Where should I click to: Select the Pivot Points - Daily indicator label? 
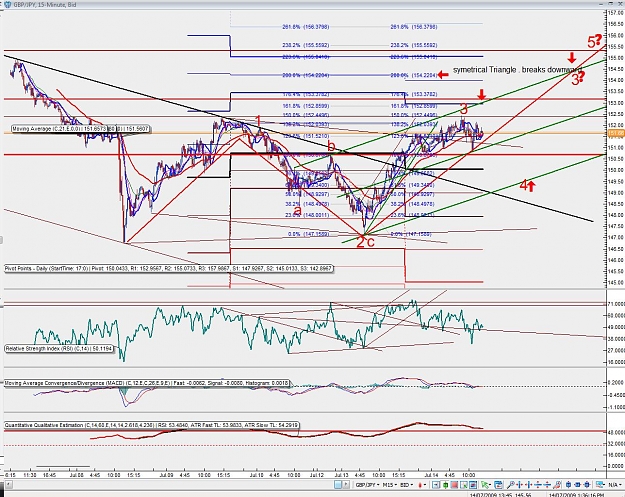[168, 269]
